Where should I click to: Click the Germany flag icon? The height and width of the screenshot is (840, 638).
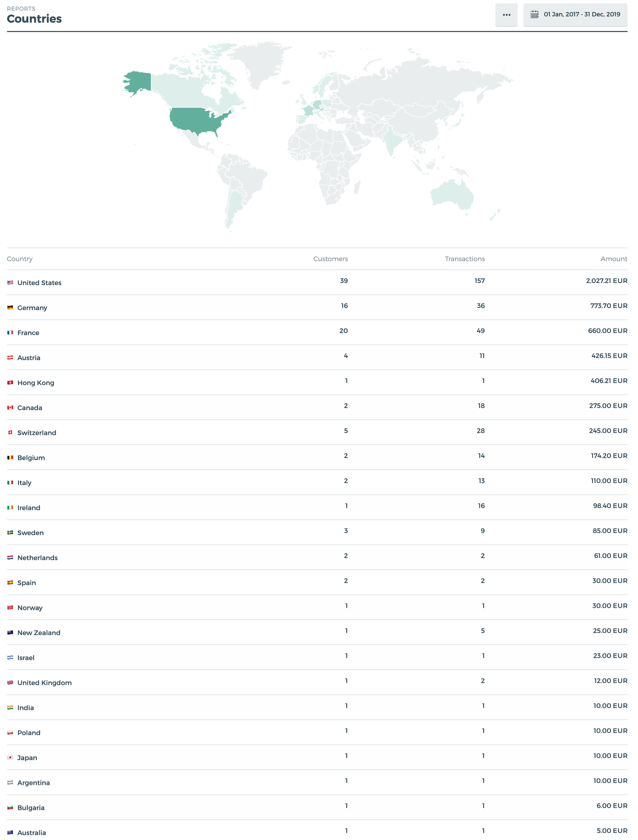[x=10, y=308]
